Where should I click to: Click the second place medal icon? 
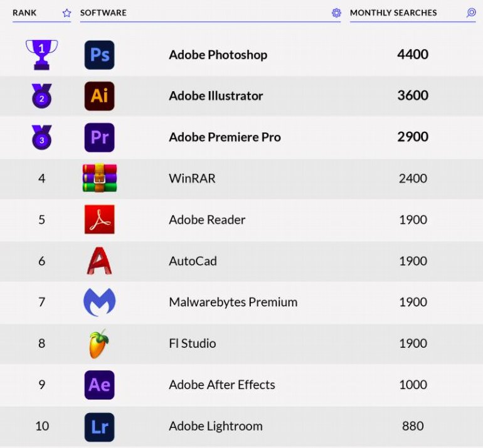pyautogui.click(x=41, y=96)
